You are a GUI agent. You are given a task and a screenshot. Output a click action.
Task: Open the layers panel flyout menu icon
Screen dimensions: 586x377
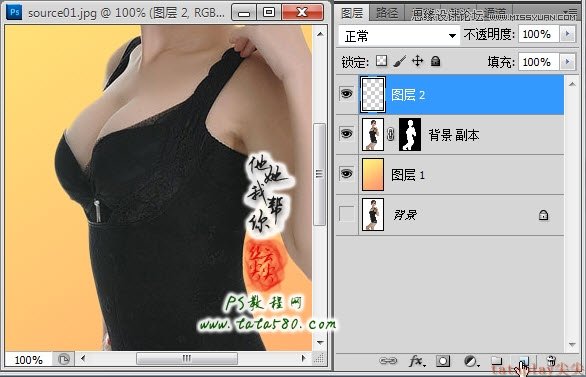[x=572, y=12]
